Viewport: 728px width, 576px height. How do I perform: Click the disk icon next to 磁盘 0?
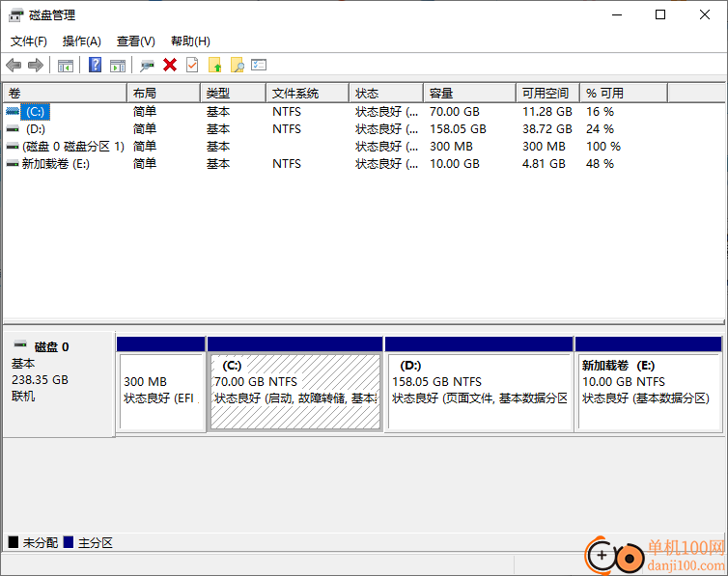(20, 344)
